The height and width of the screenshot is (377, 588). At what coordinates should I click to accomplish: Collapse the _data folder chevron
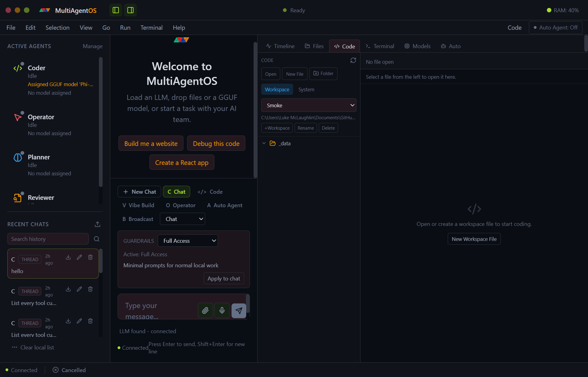[264, 143]
